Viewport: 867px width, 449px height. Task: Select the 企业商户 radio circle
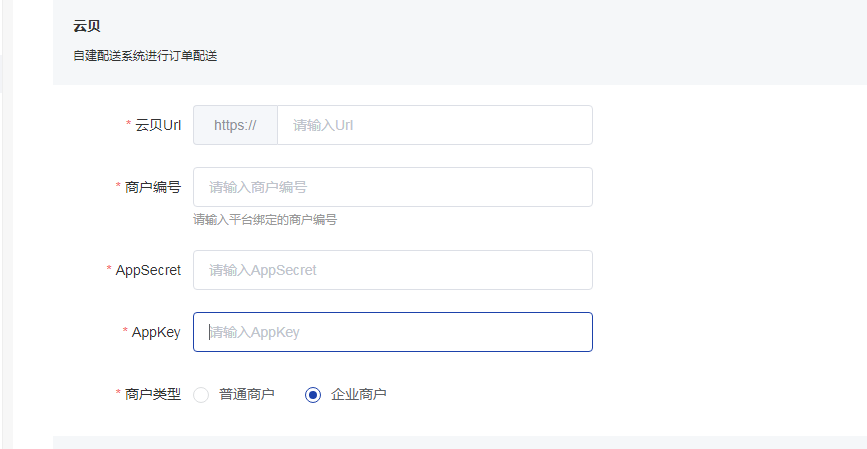point(313,395)
